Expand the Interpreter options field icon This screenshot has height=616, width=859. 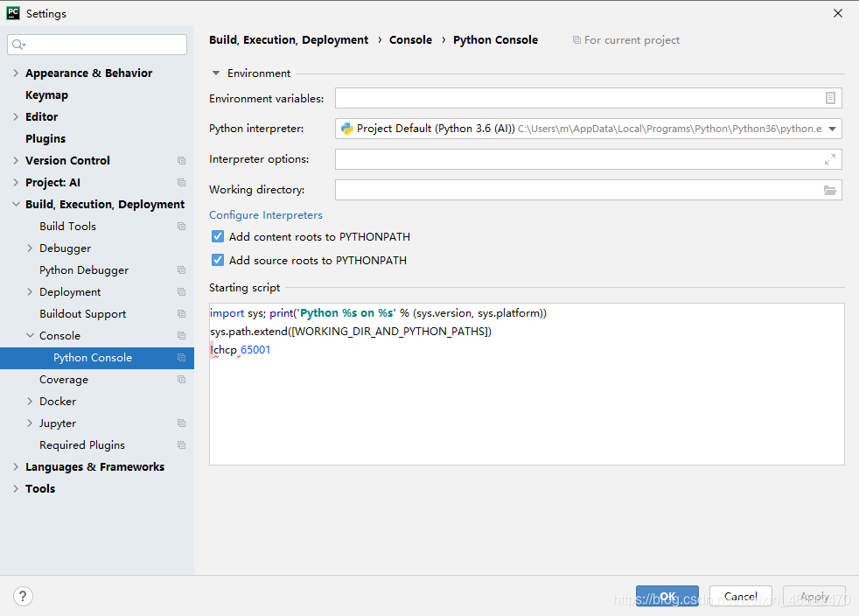(x=830, y=159)
